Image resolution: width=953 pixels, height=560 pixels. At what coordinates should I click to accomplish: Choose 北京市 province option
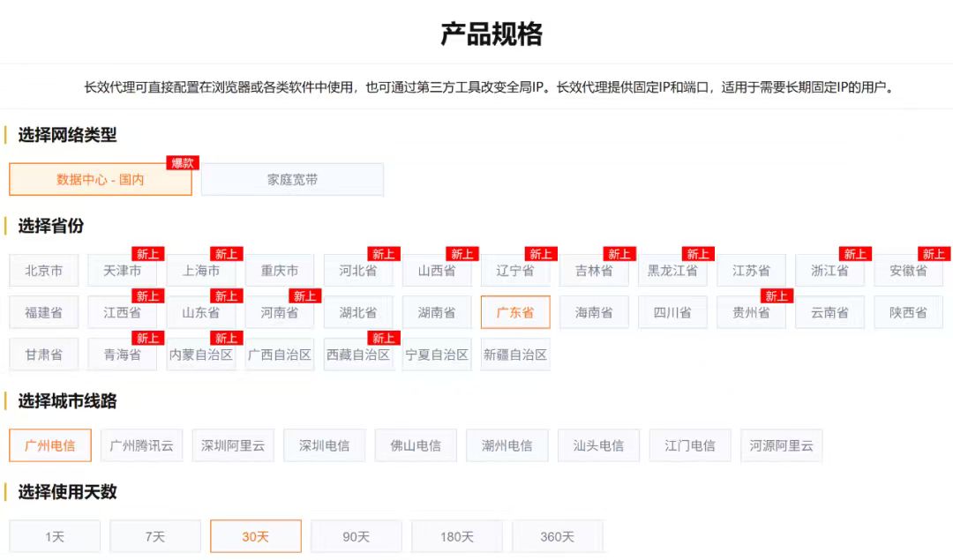pyautogui.click(x=43, y=270)
